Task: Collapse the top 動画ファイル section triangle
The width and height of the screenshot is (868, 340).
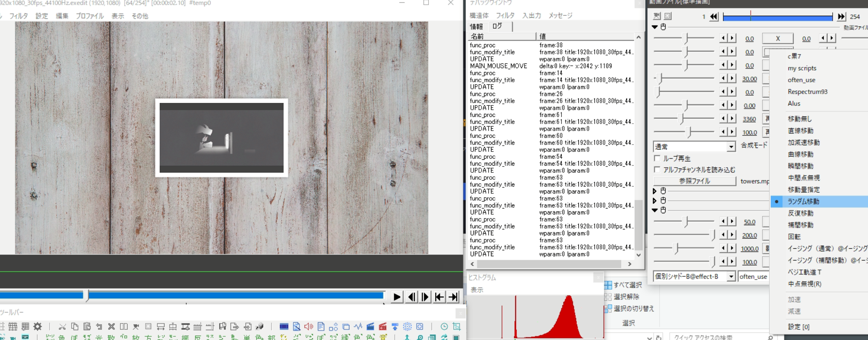Action: click(655, 27)
